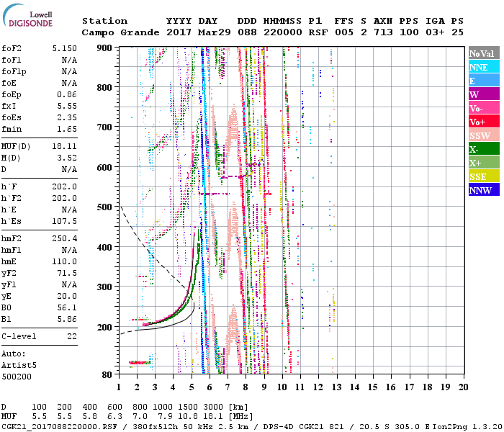504x432 pixels.
Task: Click the RSF program value
Action: (318, 32)
